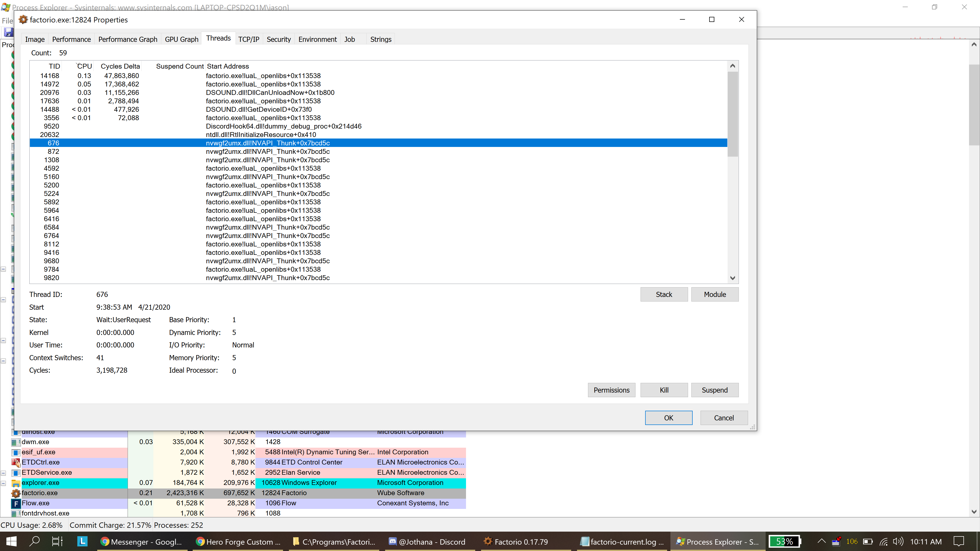Viewport: 980px width, 551px height.
Task: Switch to the Environment tab
Action: tap(317, 39)
